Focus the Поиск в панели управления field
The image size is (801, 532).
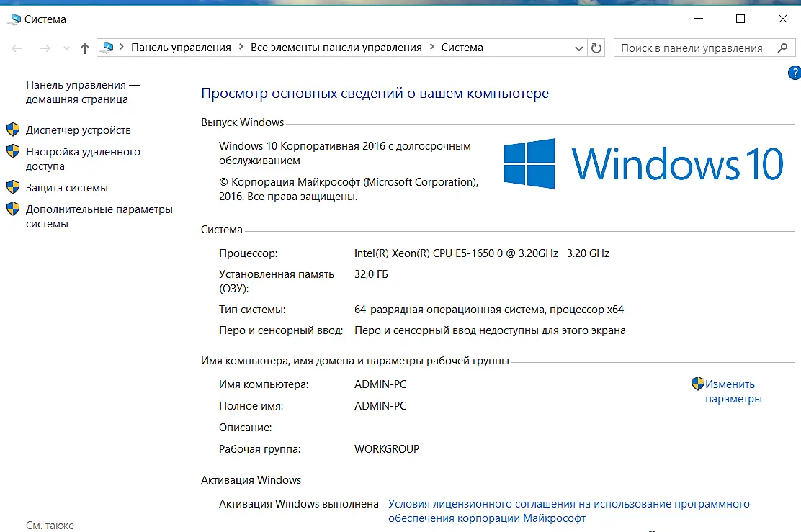click(x=704, y=48)
